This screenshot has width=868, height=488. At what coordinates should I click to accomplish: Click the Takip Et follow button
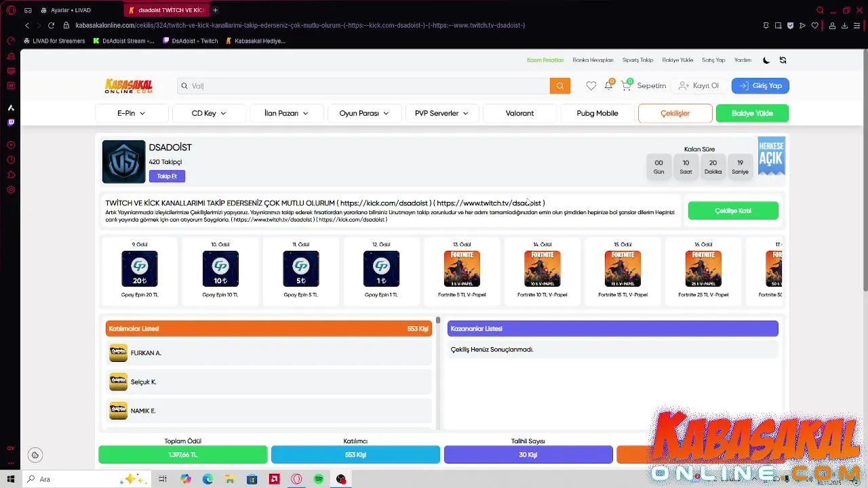(x=167, y=176)
